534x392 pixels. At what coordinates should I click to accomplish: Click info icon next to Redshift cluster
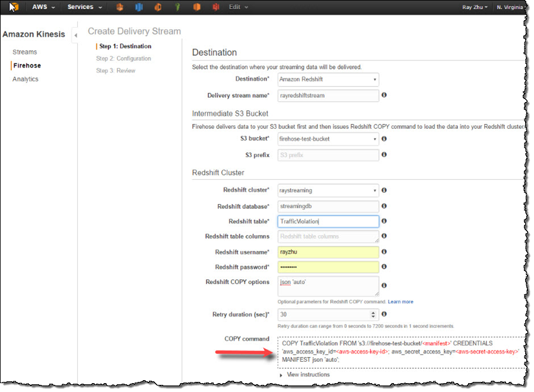click(x=384, y=190)
